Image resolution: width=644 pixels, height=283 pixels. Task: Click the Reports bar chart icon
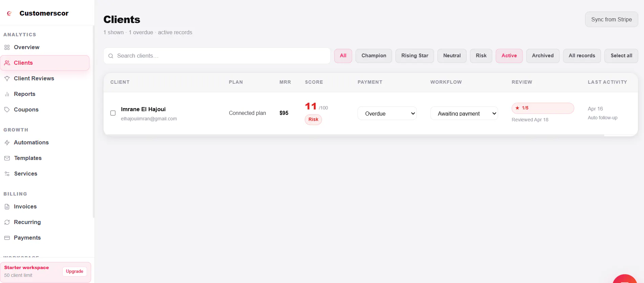coord(7,94)
